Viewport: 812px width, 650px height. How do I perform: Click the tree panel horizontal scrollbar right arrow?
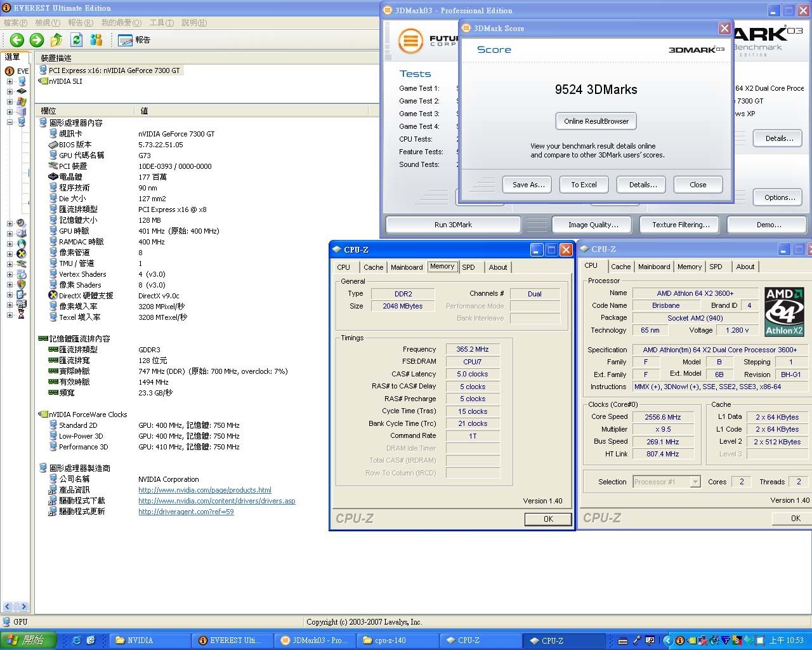pyautogui.click(x=24, y=607)
